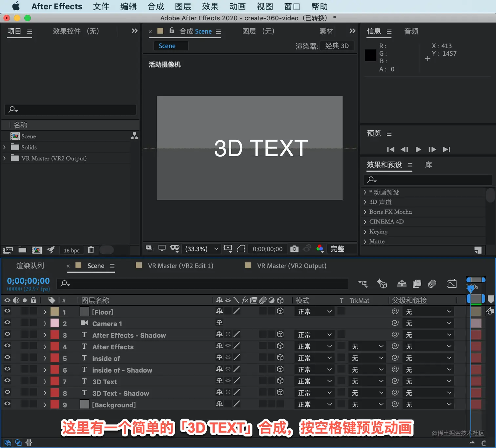Open the graph editor icon in timeline

pyautogui.click(x=452, y=283)
